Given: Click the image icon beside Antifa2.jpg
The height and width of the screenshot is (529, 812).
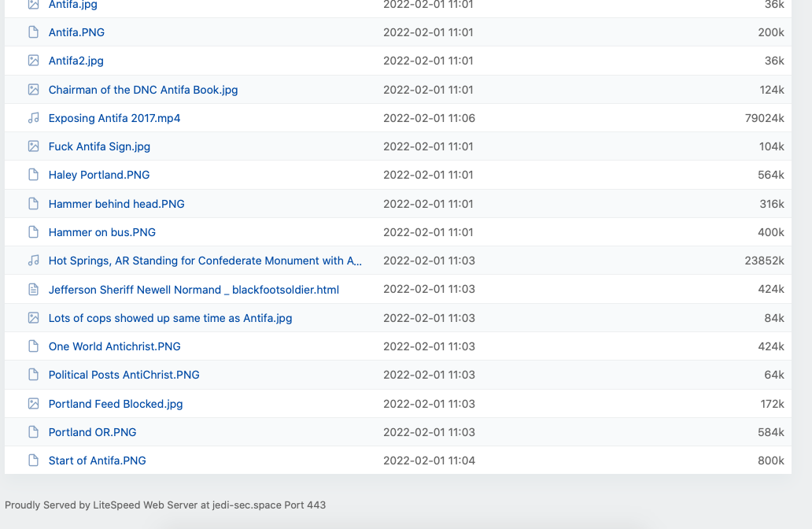Looking at the screenshot, I should pyautogui.click(x=33, y=61).
